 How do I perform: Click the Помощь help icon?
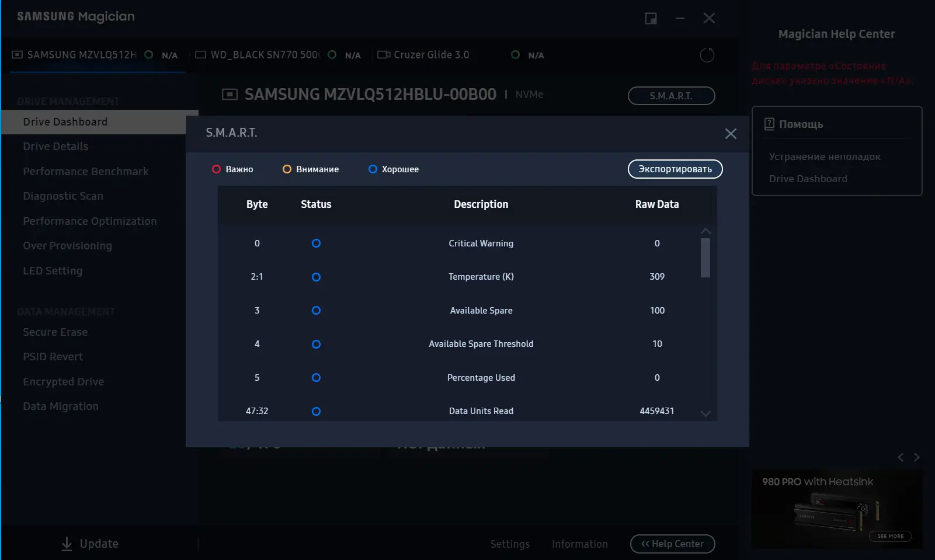(x=769, y=124)
